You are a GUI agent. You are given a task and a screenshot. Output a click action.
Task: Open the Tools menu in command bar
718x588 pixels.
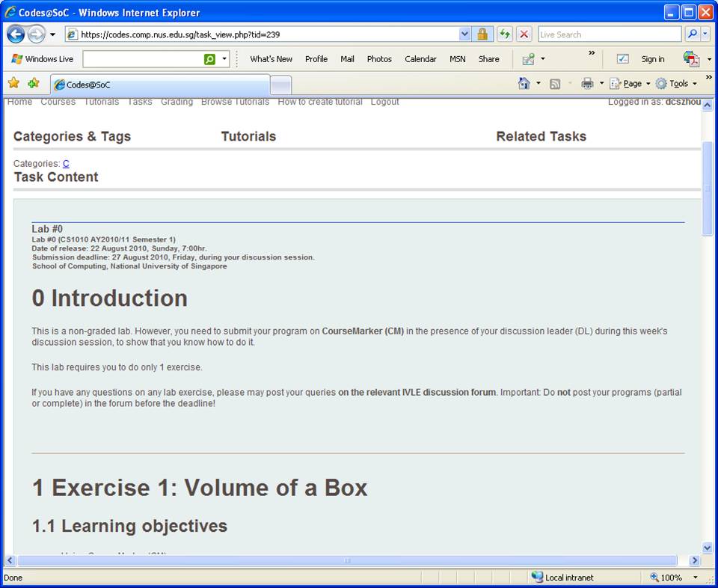coord(676,83)
